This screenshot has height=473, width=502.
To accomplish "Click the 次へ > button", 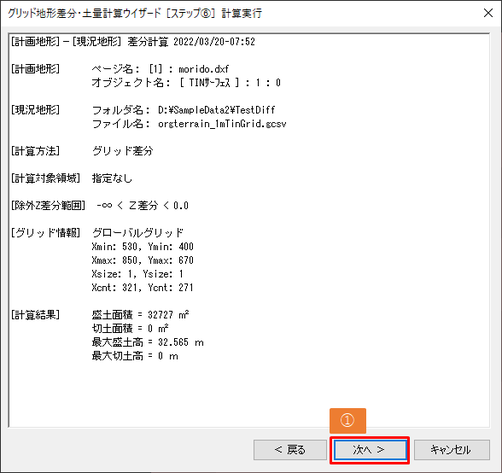I will point(370,450).
